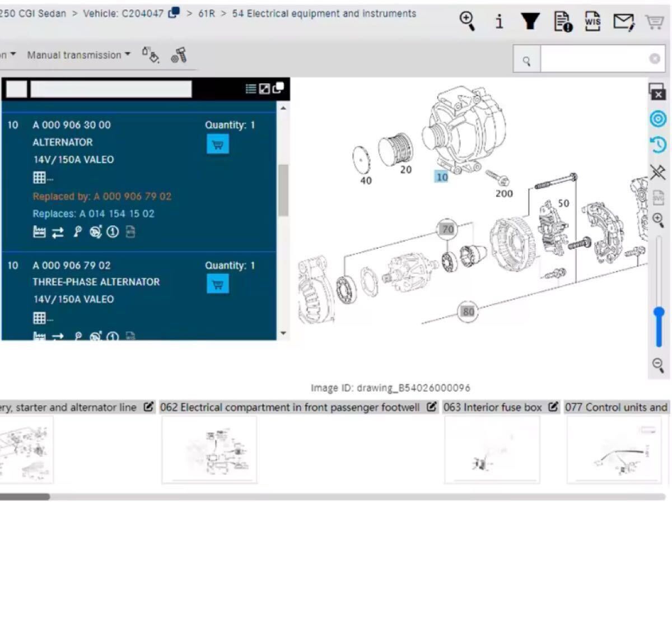Follow the 'Replaces: A 014 154 15 02' link
The height and width of the screenshot is (623, 672).
[x=94, y=213]
